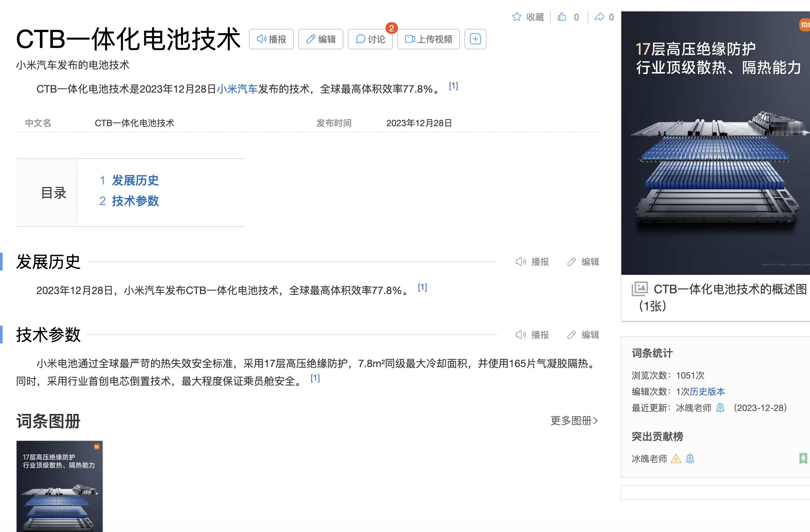The image size is (810, 532).
Task: Select the 编辑 pencil icon beside the title
Action: click(311, 39)
